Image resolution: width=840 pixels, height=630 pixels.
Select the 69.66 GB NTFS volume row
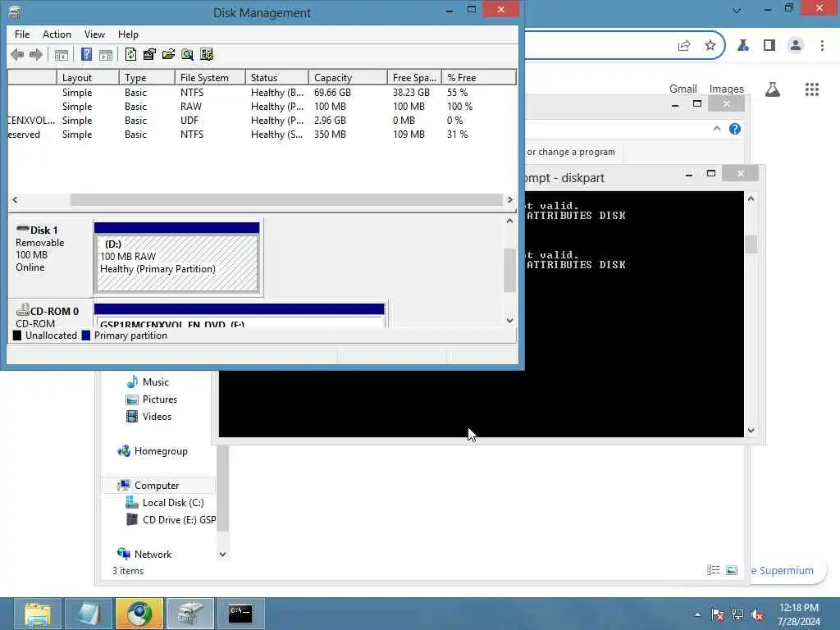(x=262, y=93)
